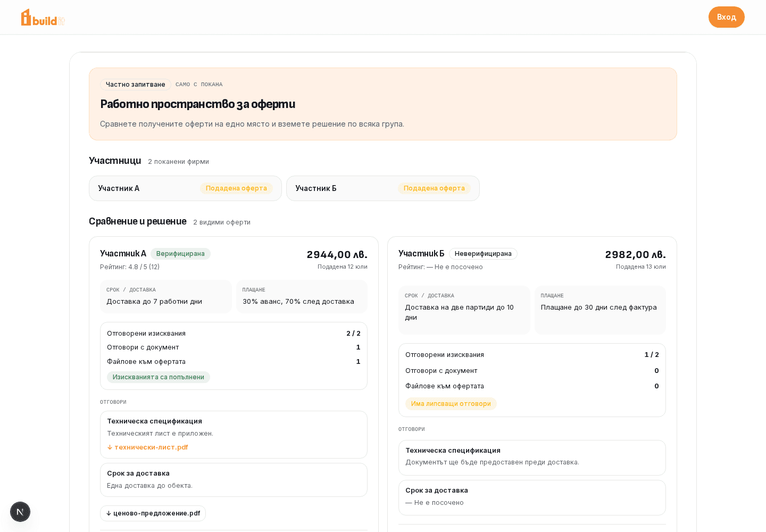
Task: Click 'Рейтинг: — Не е посочено' text
Action: point(440,267)
